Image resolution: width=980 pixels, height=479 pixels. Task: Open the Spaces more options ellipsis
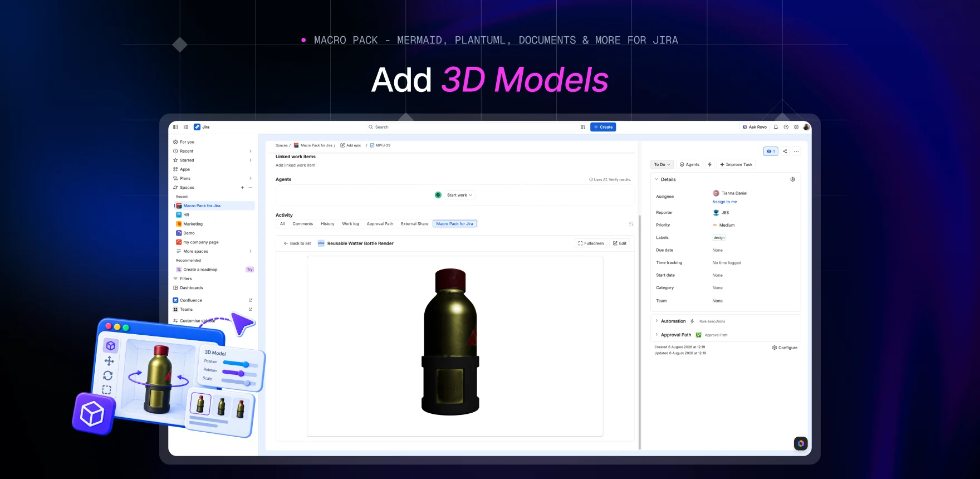251,188
